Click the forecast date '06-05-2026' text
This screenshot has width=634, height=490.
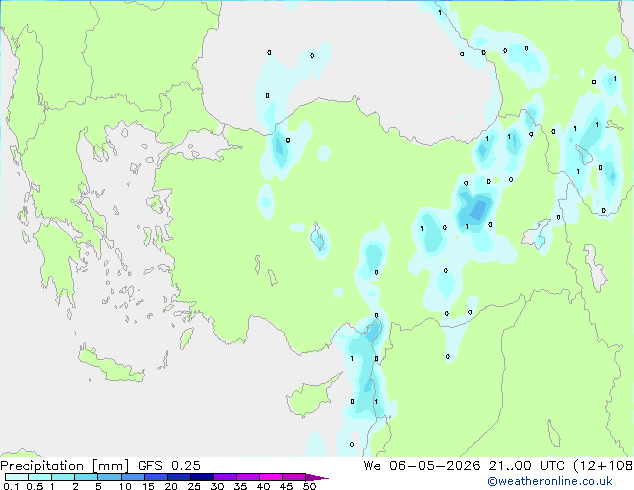pyautogui.click(x=435, y=465)
